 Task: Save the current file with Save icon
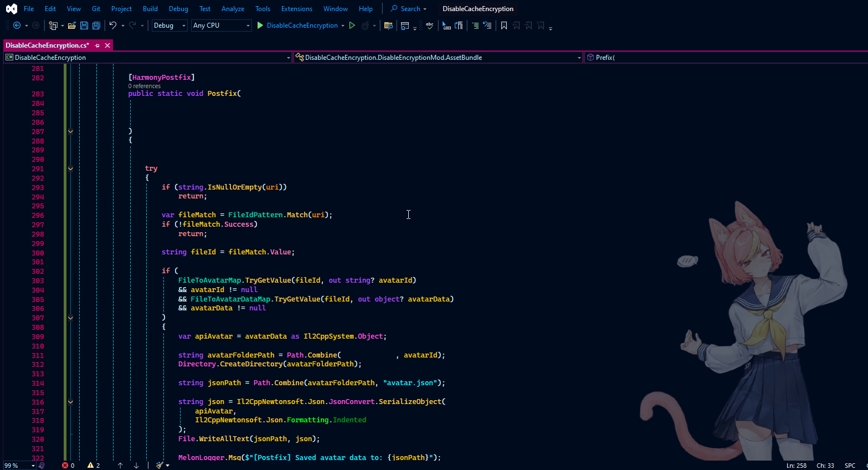(x=84, y=25)
